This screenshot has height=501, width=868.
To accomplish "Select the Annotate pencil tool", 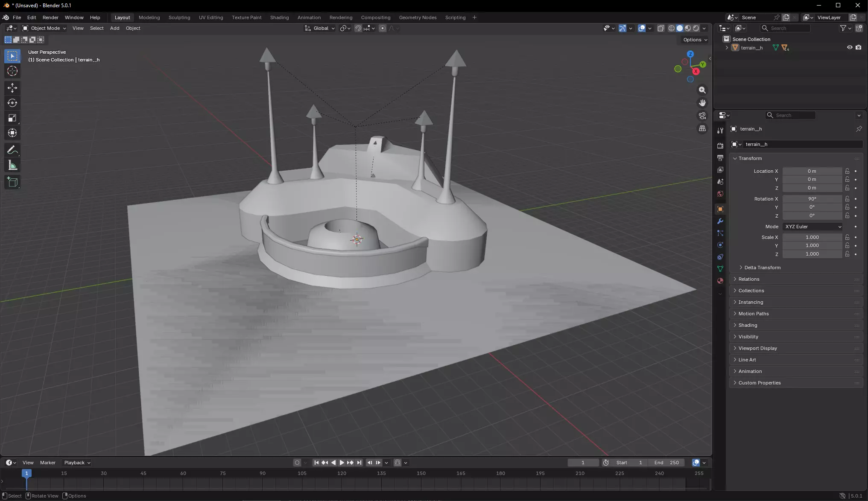I will pyautogui.click(x=12, y=150).
